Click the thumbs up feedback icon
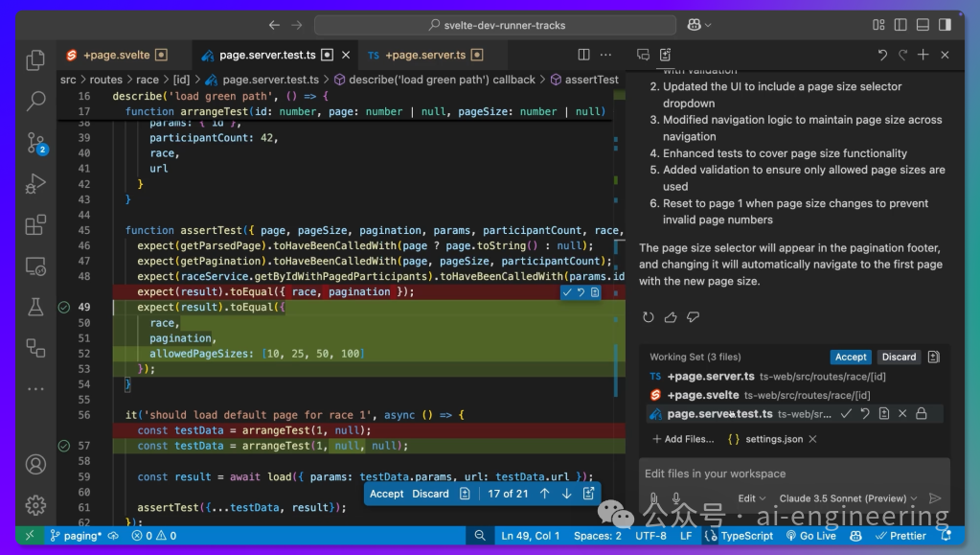 671,317
